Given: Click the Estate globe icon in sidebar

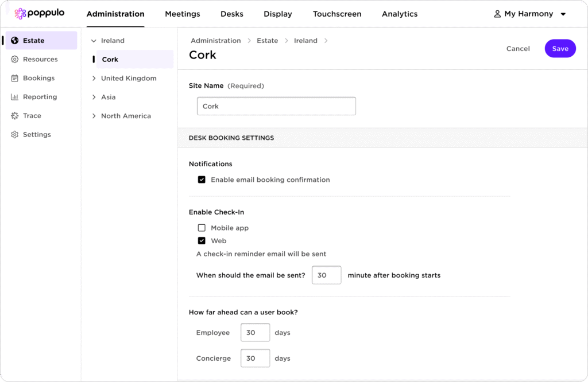Looking at the screenshot, I should 15,41.
